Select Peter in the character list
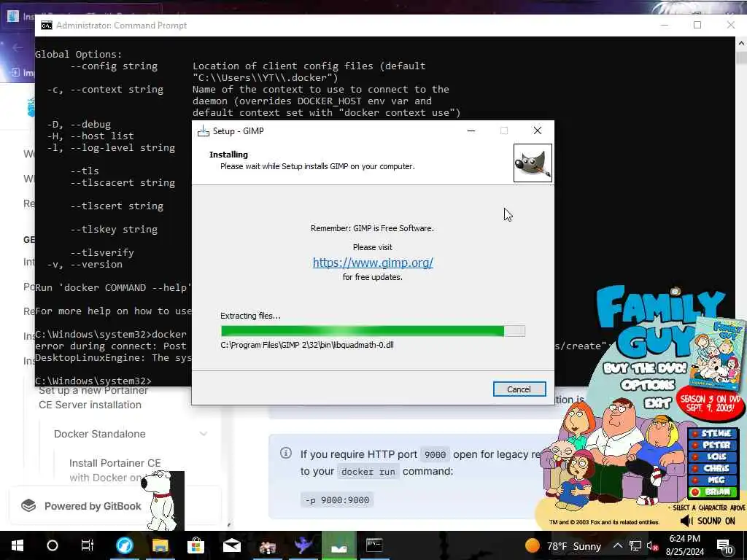Image resolution: width=747 pixels, height=560 pixels. tap(712, 445)
